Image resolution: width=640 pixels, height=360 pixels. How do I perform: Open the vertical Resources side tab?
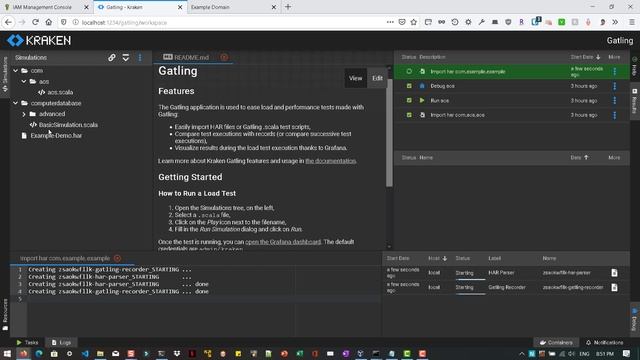[5, 314]
